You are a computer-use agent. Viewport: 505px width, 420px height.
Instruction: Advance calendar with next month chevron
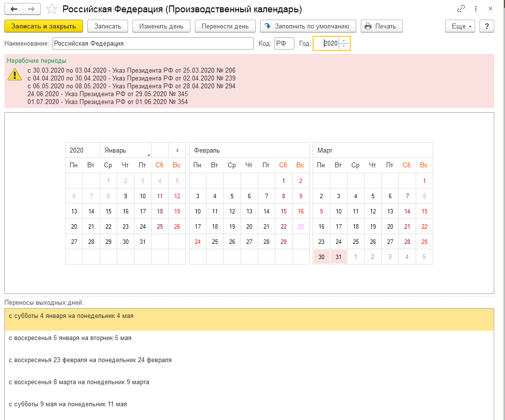point(177,150)
